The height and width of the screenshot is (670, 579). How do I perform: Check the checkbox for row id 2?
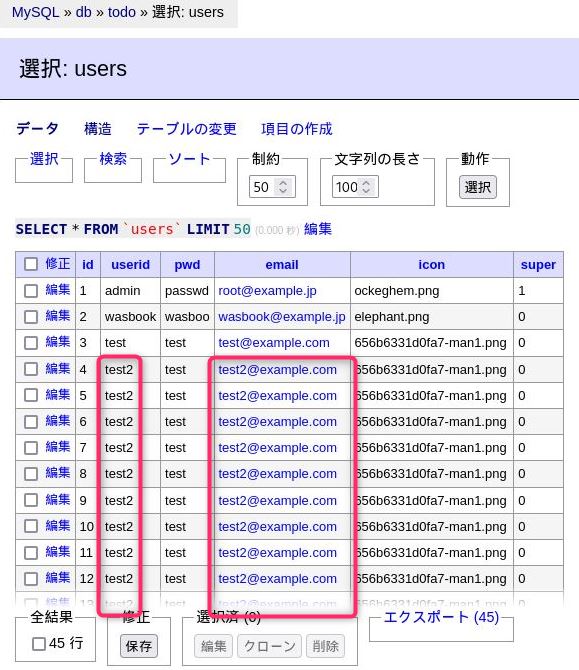click(x=31, y=317)
